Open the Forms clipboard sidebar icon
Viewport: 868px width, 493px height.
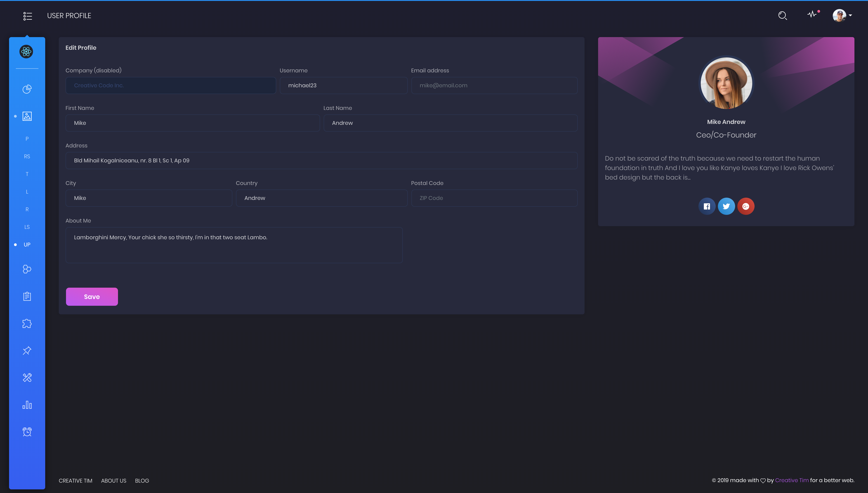[x=27, y=296]
